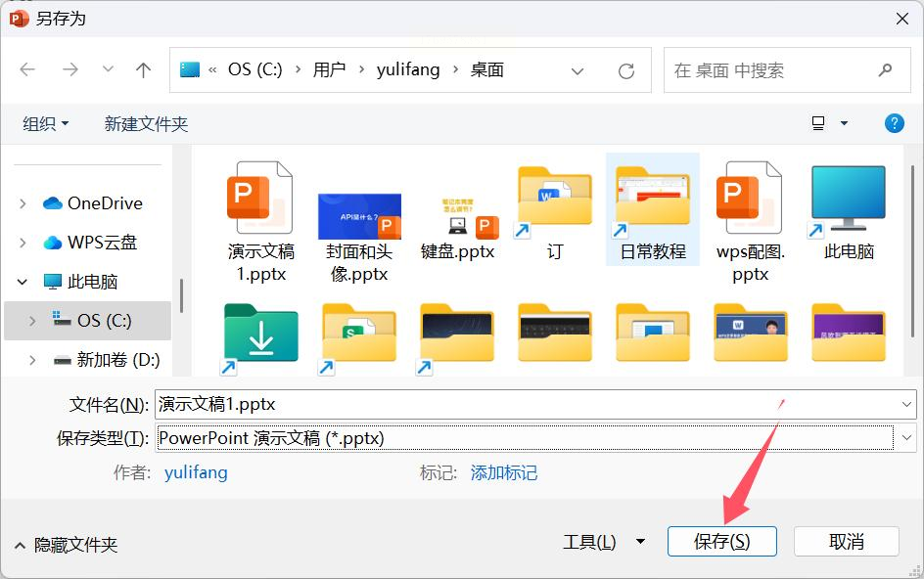The image size is (924, 579).
Task: Open the recent locations chevron
Action: click(x=108, y=69)
